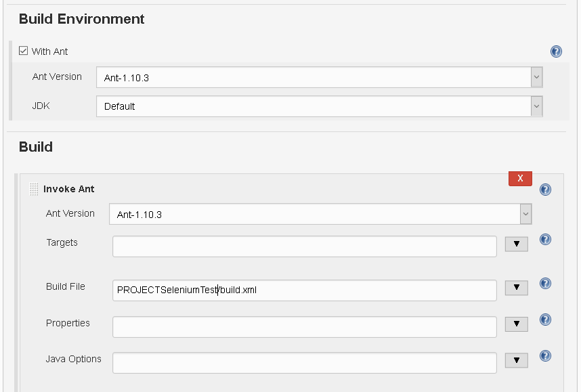Show help for Java Options field
Screen dimensions: 581x392
coord(545,355)
